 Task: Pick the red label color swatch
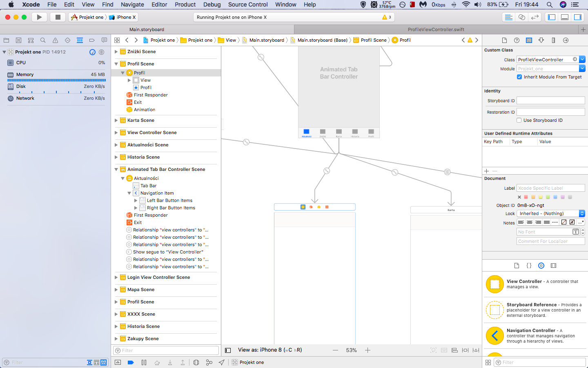[x=526, y=197]
